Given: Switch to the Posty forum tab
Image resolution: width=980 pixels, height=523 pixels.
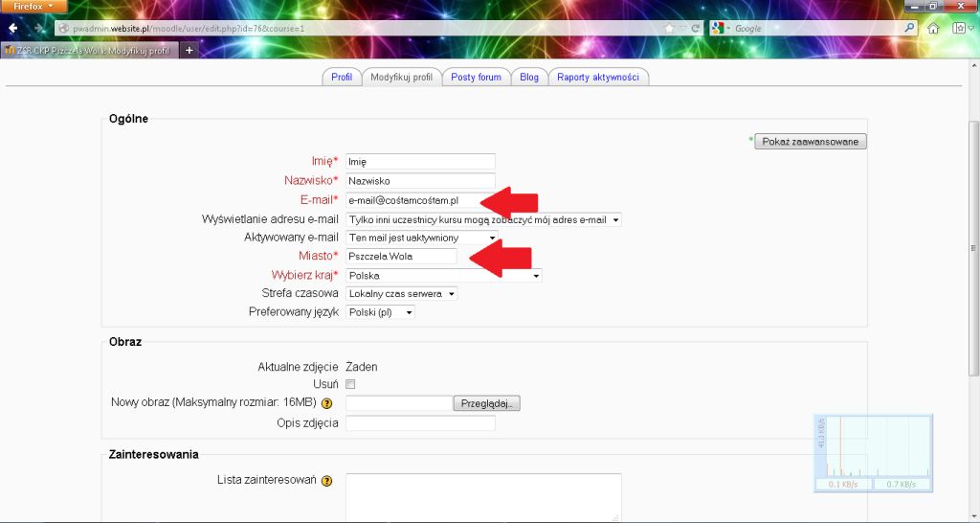Looking at the screenshot, I should (476, 78).
